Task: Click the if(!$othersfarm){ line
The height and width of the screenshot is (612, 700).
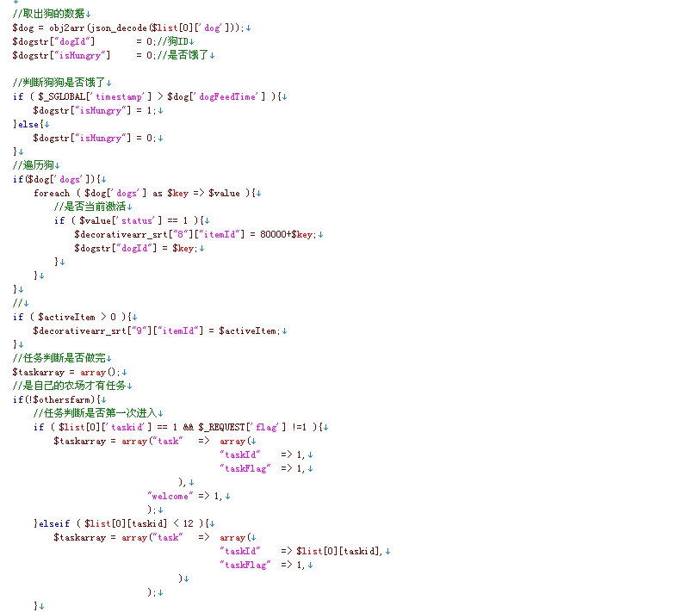Action: (59, 399)
